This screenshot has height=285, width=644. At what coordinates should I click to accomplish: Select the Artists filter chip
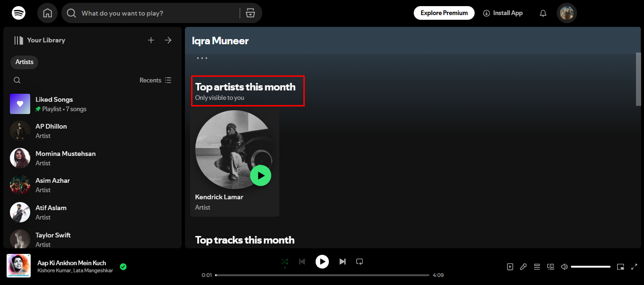point(24,62)
